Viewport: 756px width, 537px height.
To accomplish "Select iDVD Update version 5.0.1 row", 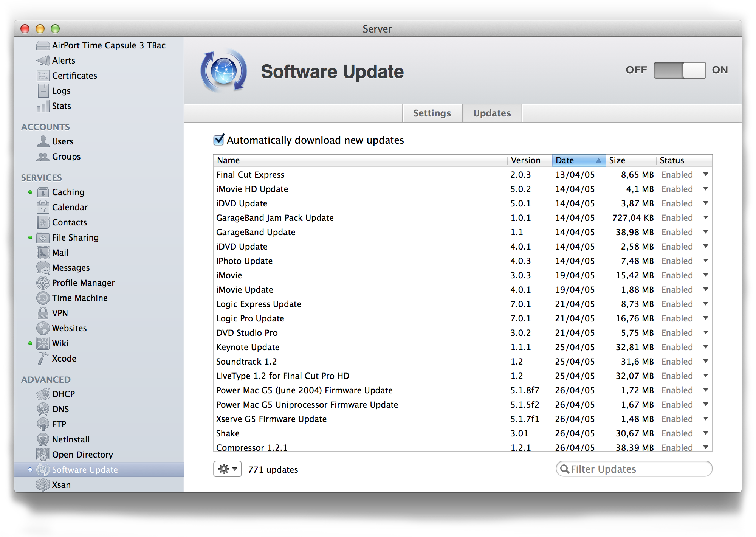I will (463, 203).
